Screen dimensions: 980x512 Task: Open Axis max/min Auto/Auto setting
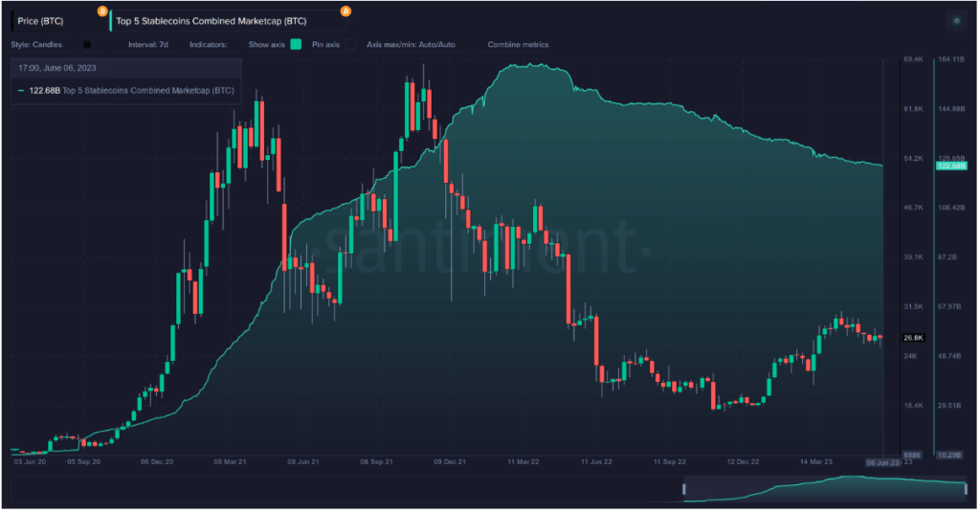pyautogui.click(x=411, y=44)
